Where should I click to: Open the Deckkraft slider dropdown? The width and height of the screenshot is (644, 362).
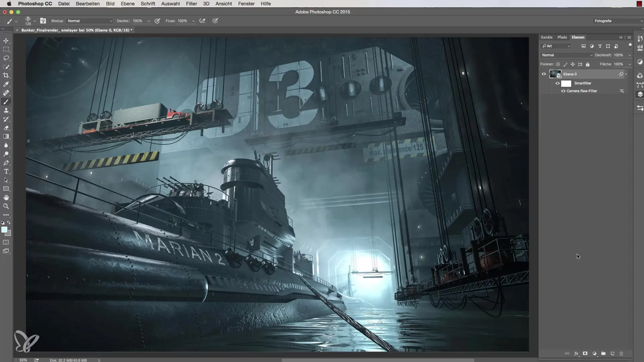point(630,55)
